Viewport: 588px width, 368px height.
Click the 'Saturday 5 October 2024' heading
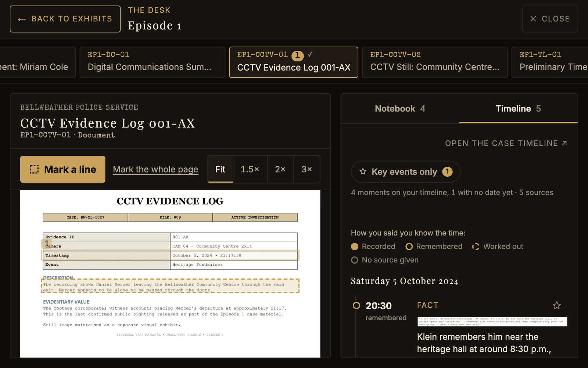(405, 281)
